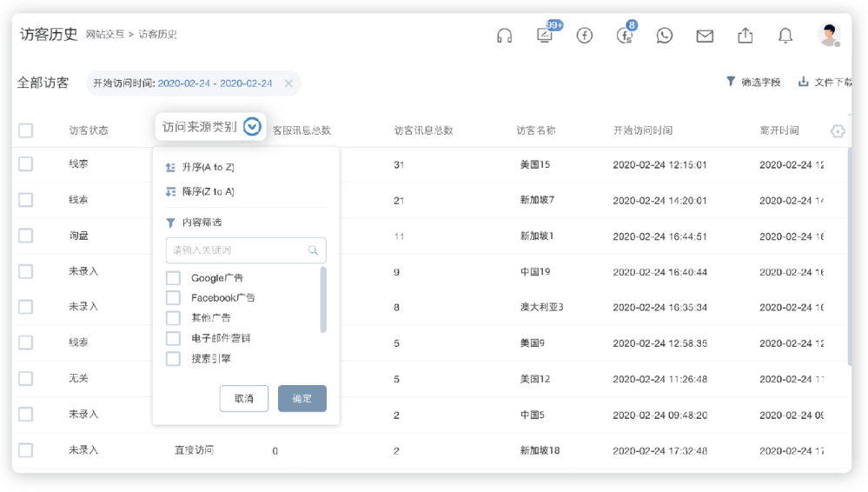Toggle the select-all header checkbox

coord(25,130)
